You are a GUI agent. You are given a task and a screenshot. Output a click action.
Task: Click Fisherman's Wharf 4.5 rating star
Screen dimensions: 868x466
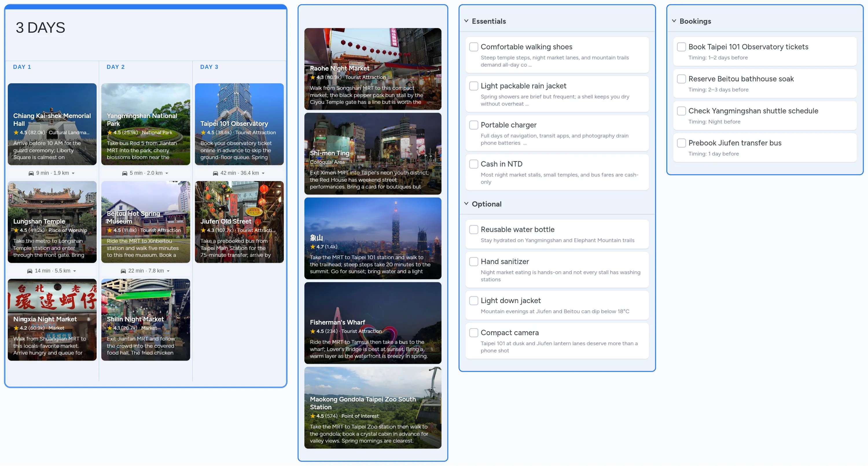[x=313, y=331]
